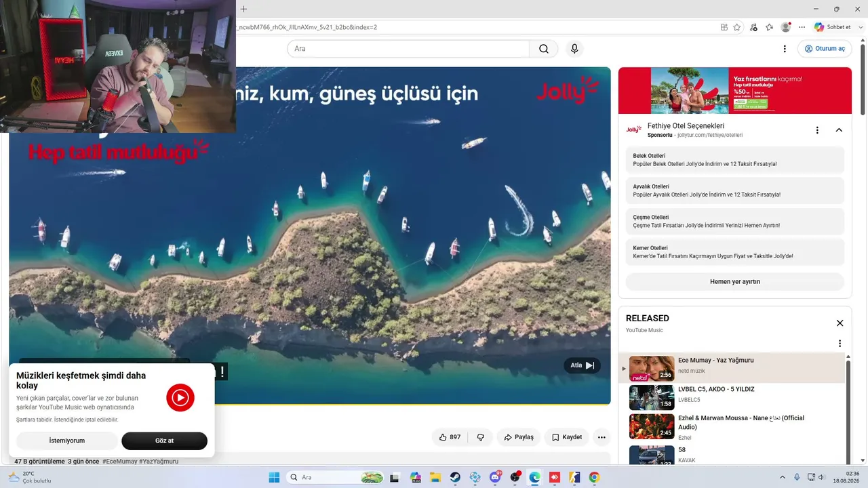This screenshot has width=868, height=488.
Task: Switch to Microsoft Edge on taskbar
Action: click(534, 477)
